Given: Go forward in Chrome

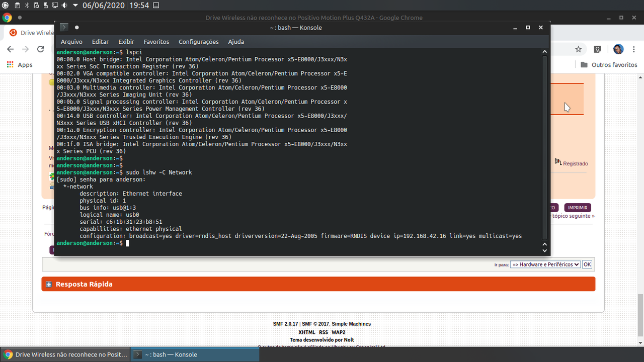Looking at the screenshot, I should coord(26,49).
